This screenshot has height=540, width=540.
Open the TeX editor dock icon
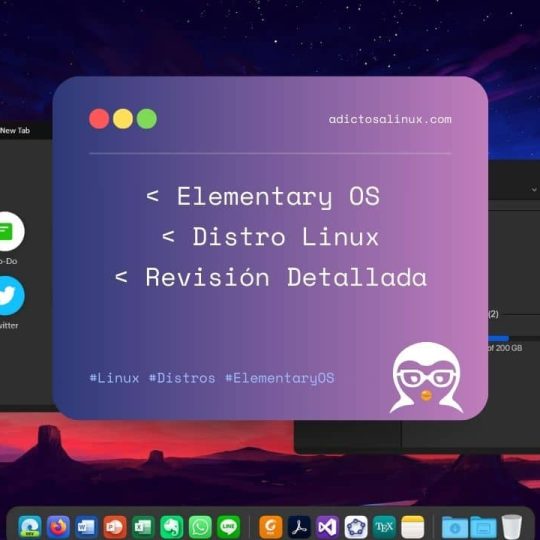coord(384,527)
